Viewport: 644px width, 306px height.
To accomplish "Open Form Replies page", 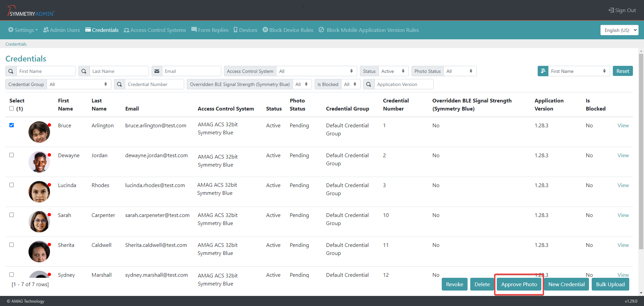I will pyautogui.click(x=210, y=30).
